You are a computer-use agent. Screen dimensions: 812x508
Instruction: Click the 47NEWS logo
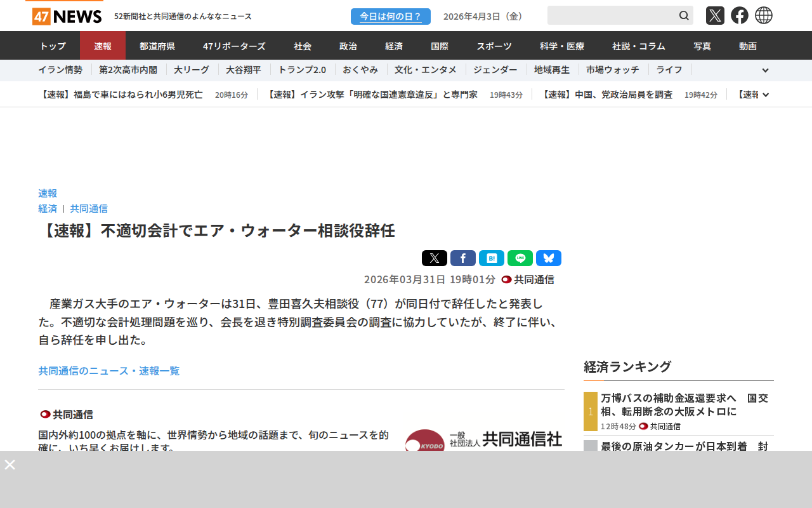point(67,16)
